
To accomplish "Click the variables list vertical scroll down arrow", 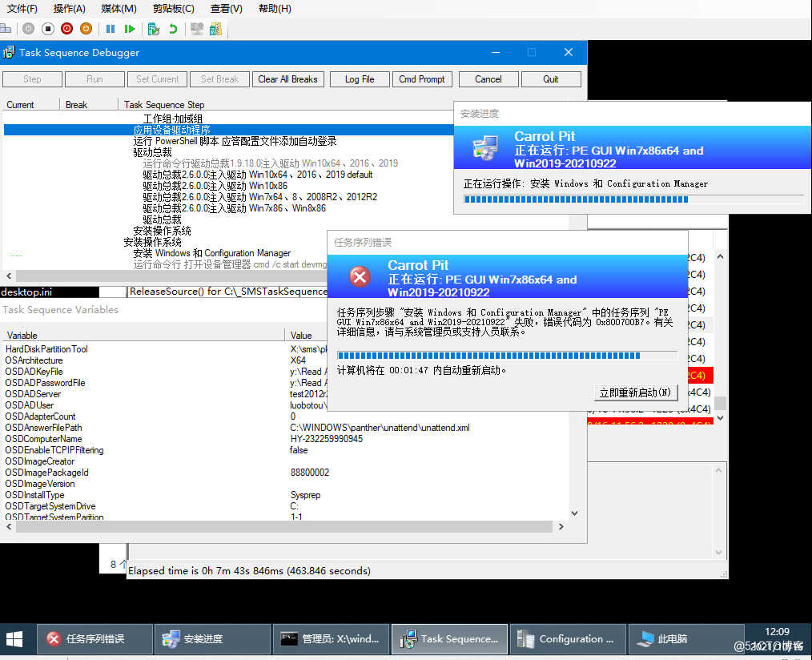I will [x=575, y=513].
